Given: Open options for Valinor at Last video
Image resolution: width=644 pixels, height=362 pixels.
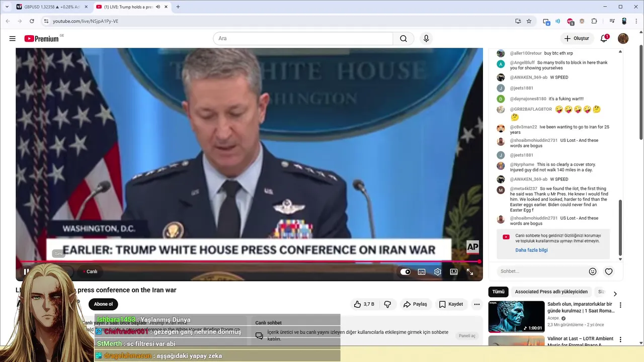Looking at the screenshot, I should point(620,340).
